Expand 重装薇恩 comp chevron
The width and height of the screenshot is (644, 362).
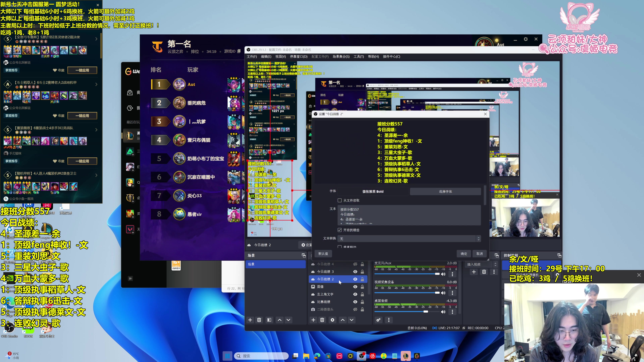click(96, 130)
